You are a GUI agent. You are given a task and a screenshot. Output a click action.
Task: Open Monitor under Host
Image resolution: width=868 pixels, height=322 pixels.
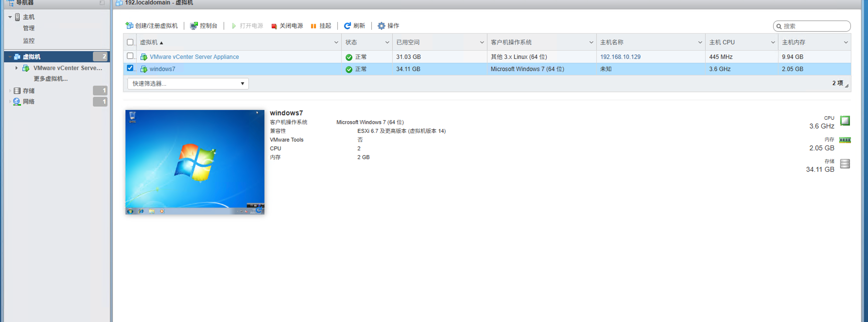(x=29, y=41)
